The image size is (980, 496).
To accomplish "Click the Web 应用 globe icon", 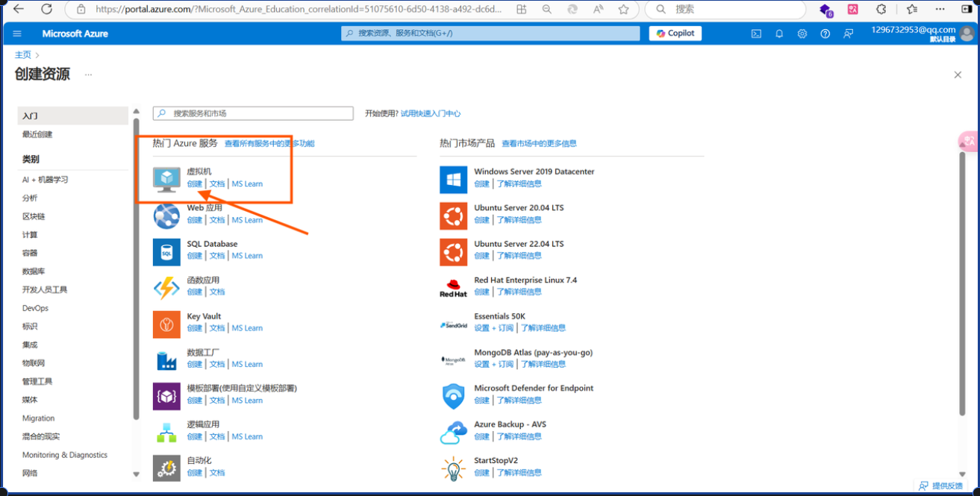I will click(x=166, y=216).
